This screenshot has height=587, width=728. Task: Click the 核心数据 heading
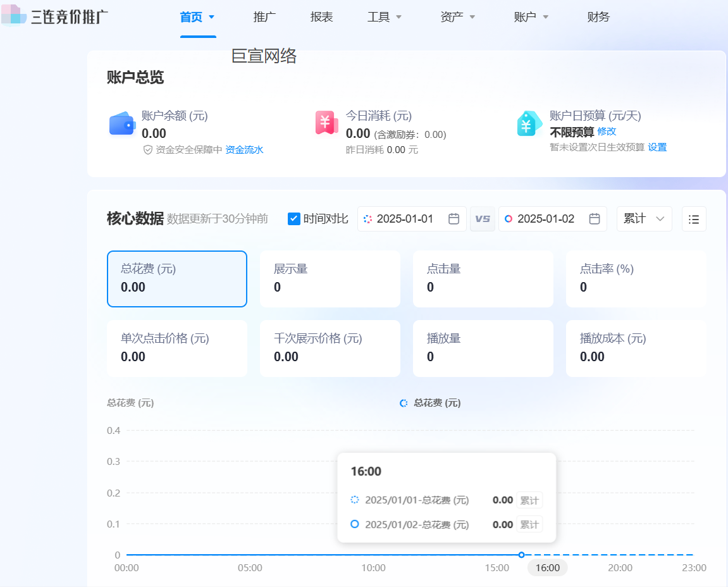click(135, 218)
